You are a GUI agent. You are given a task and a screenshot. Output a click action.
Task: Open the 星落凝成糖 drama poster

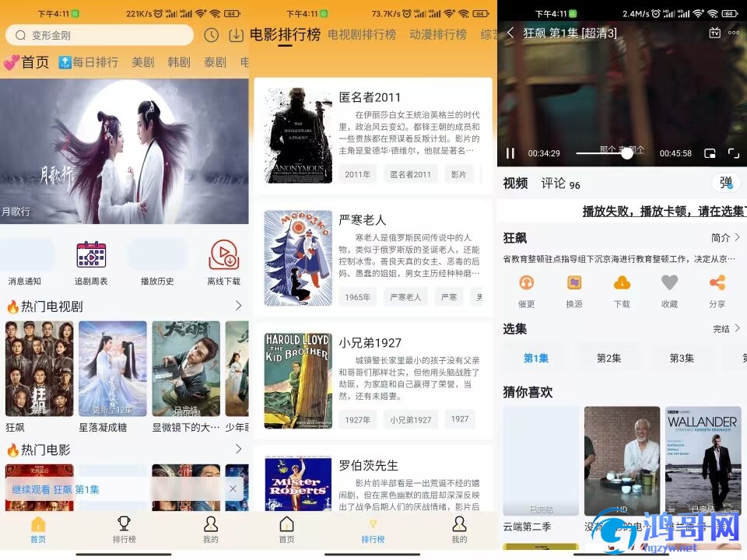(x=113, y=369)
